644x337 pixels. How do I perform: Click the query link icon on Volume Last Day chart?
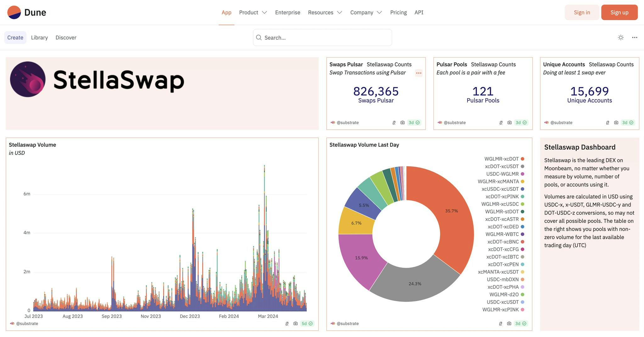tap(501, 323)
